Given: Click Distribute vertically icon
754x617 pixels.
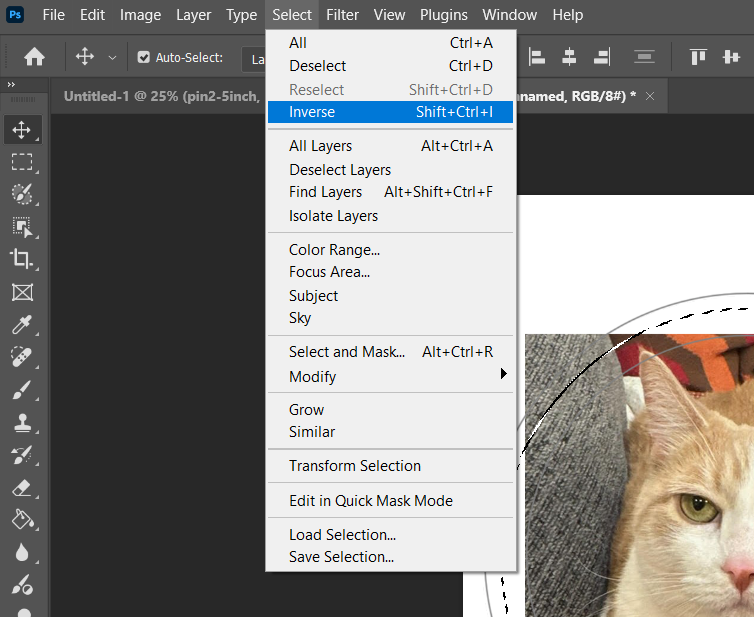Looking at the screenshot, I should pos(644,57).
